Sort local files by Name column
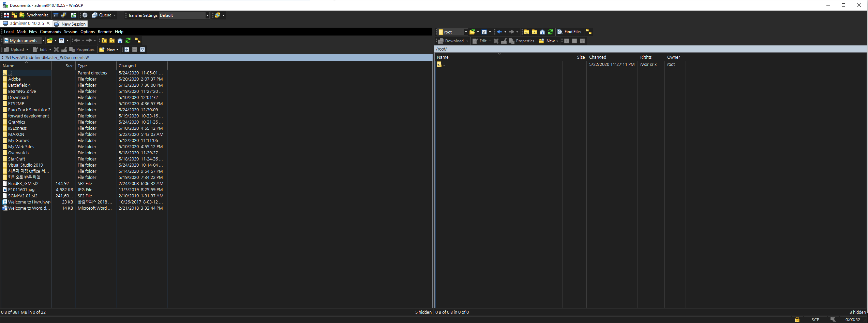This screenshot has width=868, height=323. (x=26, y=66)
